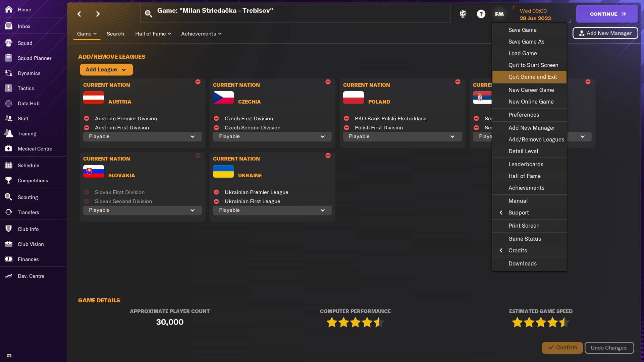Remove Ukraine nation from leagues

[x=328, y=156]
